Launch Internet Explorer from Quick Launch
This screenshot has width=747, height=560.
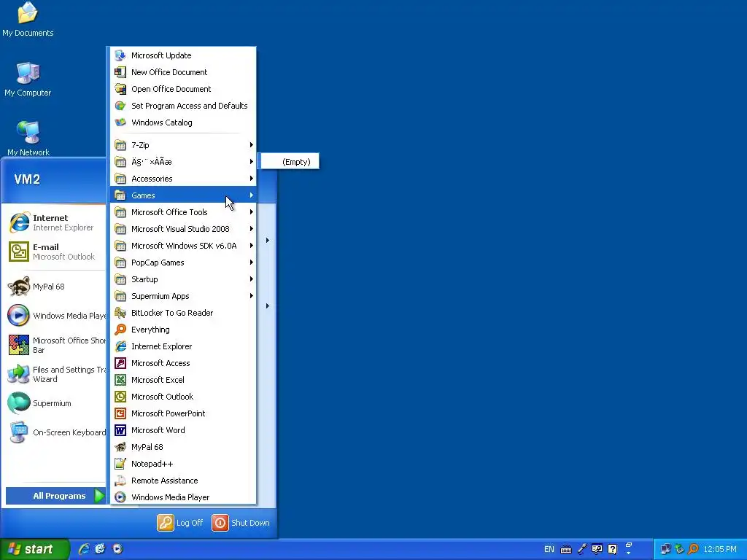coord(84,549)
